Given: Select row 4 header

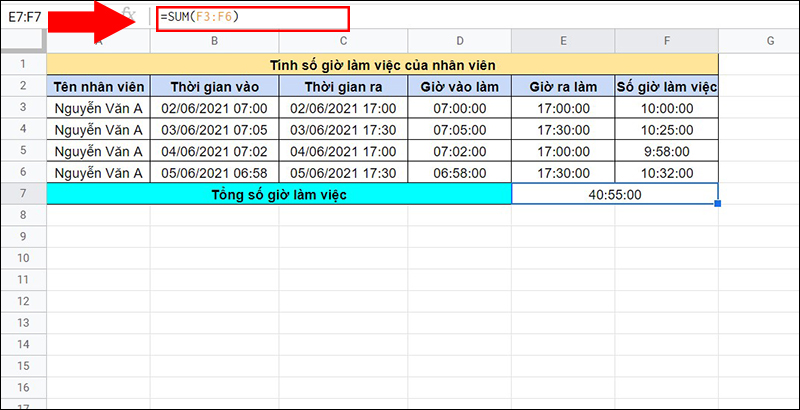Looking at the screenshot, I should tap(23, 129).
